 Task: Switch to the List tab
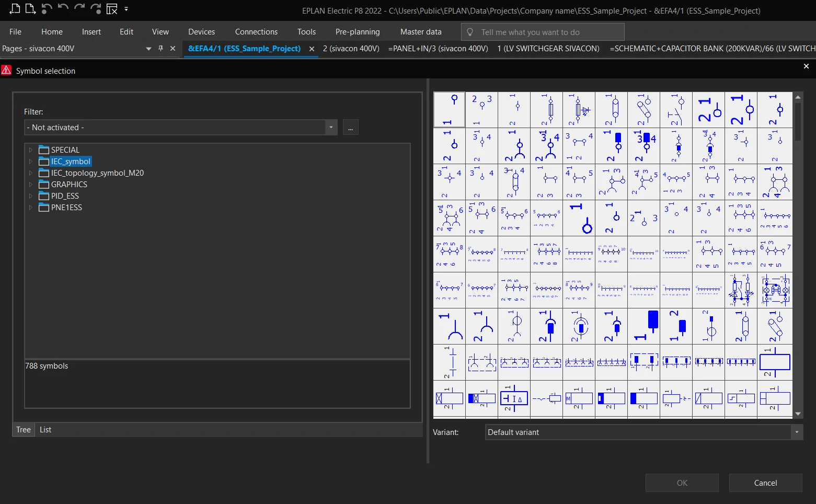pyautogui.click(x=45, y=430)
